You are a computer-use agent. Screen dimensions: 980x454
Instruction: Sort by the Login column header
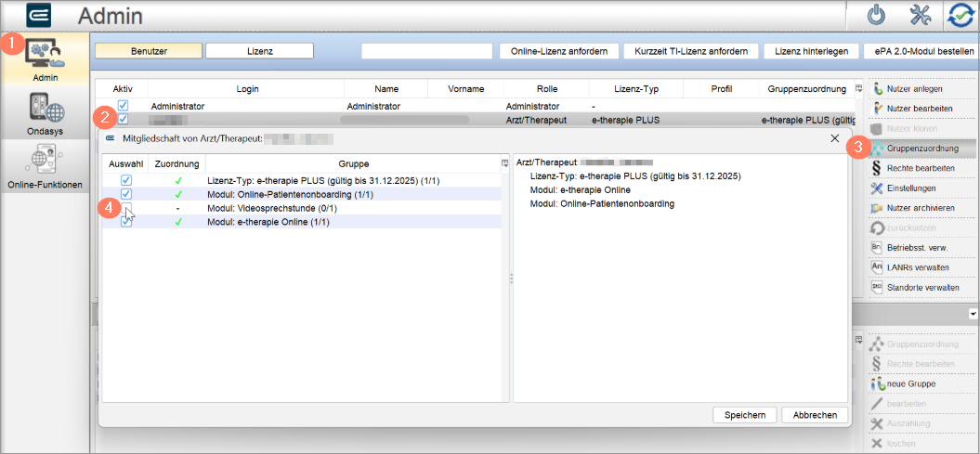pyautogui.click(x=247, y=89)
